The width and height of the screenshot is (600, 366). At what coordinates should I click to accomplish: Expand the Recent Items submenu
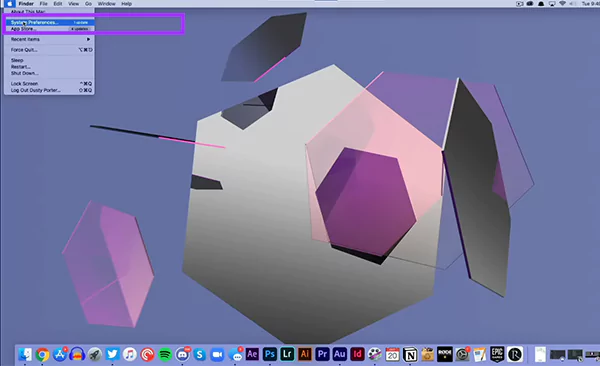tap(49, 39)
